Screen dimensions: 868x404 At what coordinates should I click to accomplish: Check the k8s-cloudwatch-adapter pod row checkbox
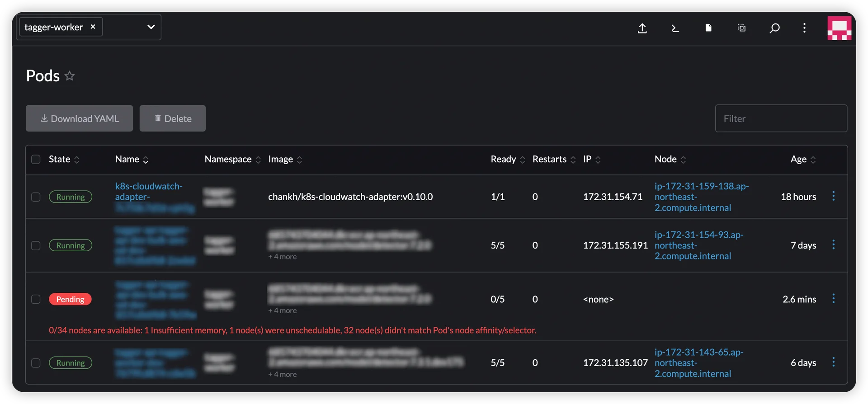coord(36,197)
